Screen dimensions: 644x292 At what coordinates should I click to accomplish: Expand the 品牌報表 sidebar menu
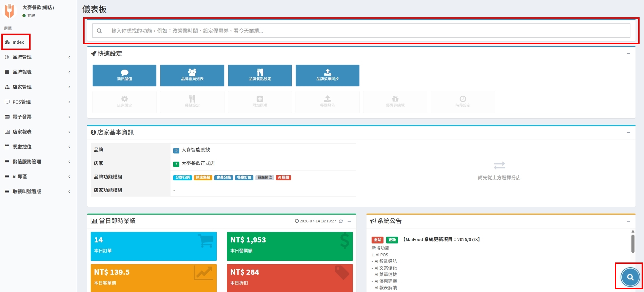(38, 72)
